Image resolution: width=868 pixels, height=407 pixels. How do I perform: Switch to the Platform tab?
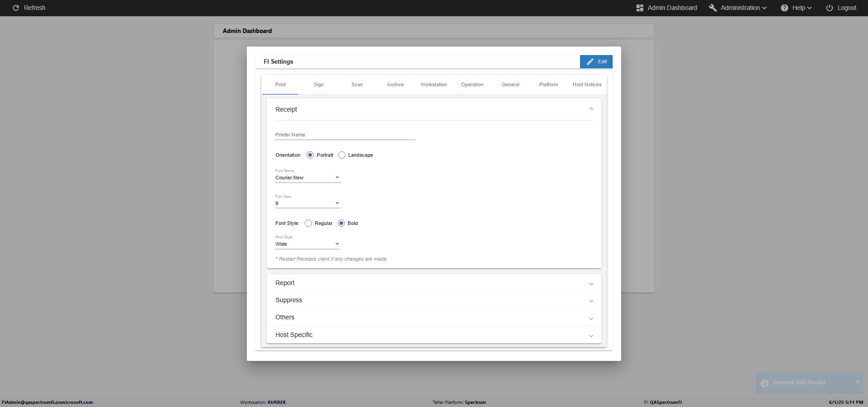pyautogui.click(x=548, y=84)
